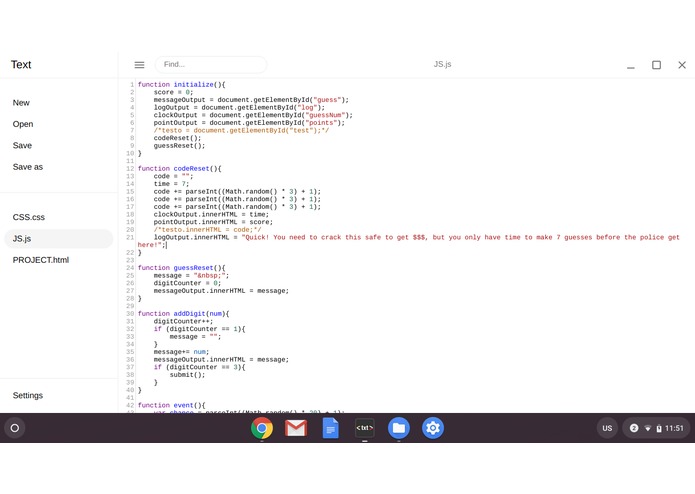This screenshot has height=494, width=695.
Task: Choose Open in the sidebar
Action: [x=23, y=124]
